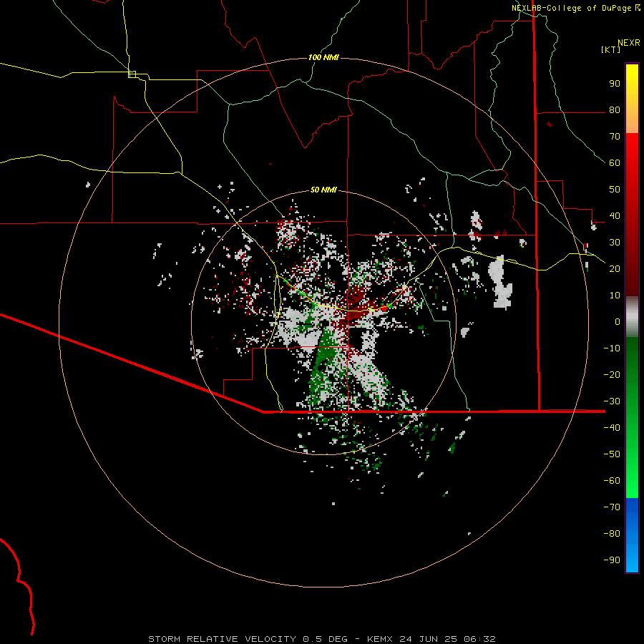Pick the gray zero-velocity segment of color bar

point(632,317)
